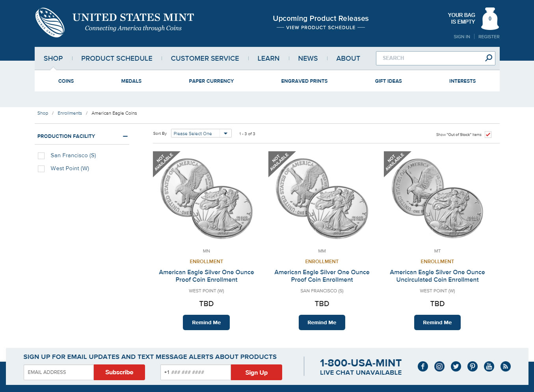Viewport: 534px width, 392px height.
Task: Open the Facebook social icon
Action: (x=423, y=366)
